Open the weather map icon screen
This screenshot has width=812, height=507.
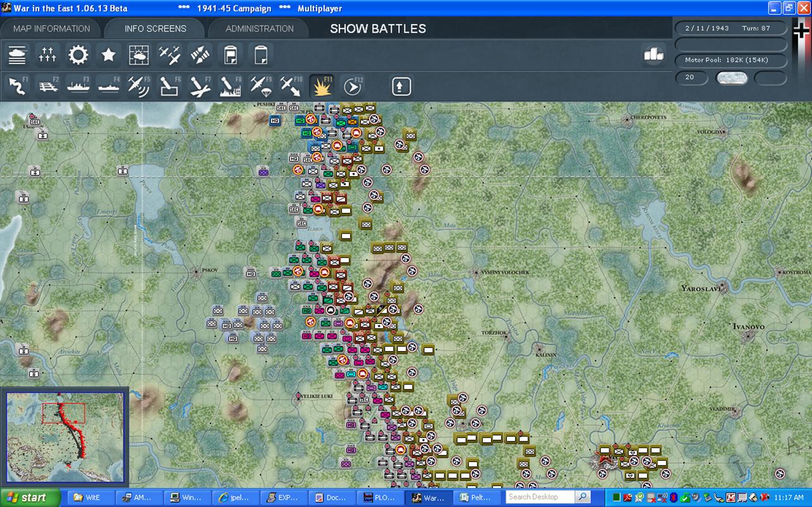(x=139, y=55)
